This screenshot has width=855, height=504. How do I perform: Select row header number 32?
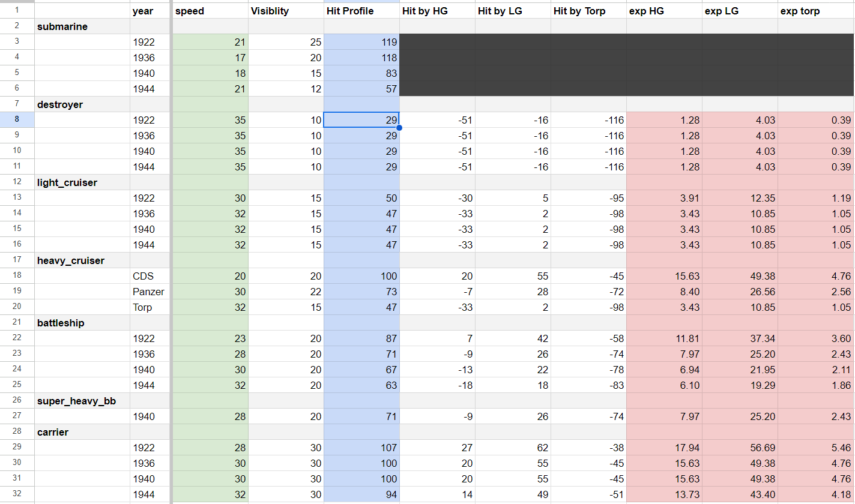[x=17, y=494]
